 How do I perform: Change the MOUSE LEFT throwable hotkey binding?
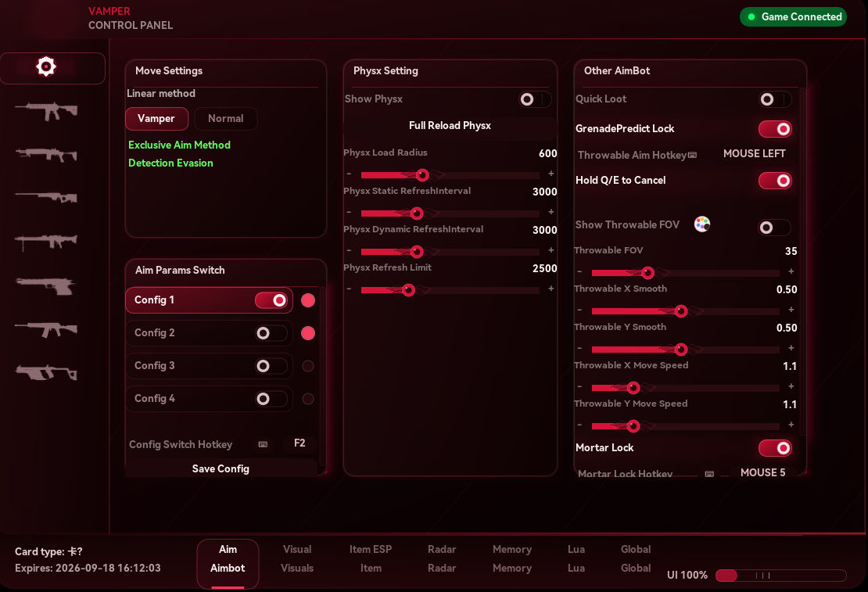coord(755,154)
